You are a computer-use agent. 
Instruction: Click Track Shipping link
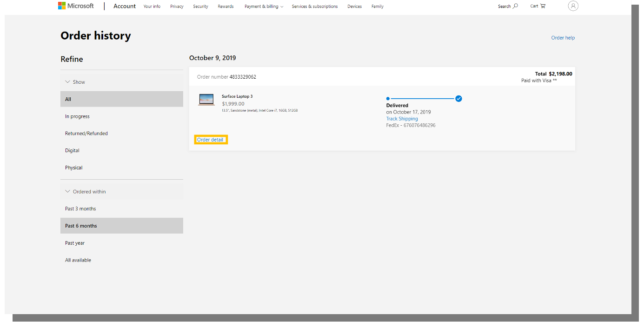[x=402, y=119]
